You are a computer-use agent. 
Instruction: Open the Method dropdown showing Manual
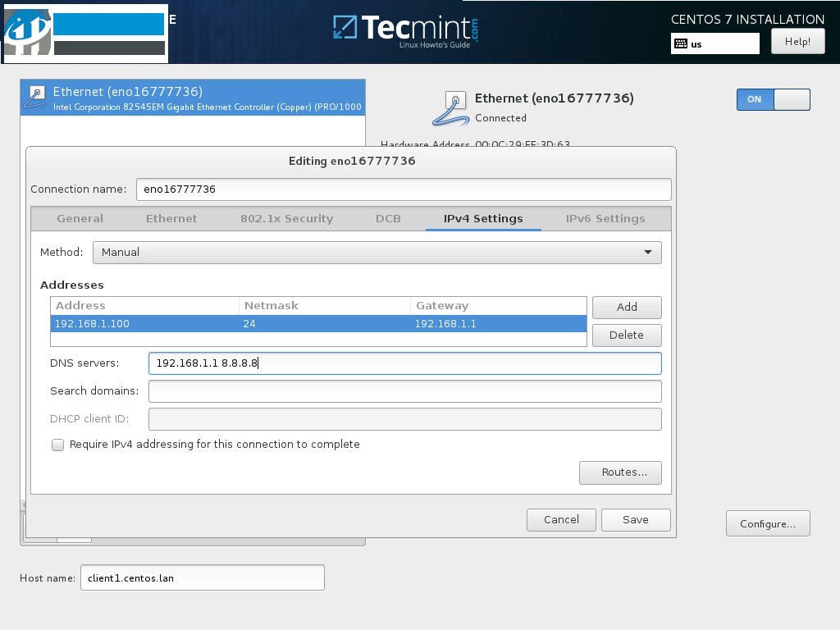377,252
